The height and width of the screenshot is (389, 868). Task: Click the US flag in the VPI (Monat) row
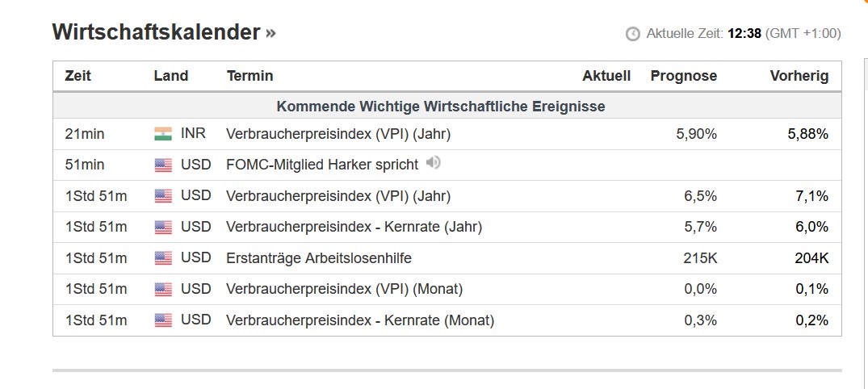click(x=163, y=289)
